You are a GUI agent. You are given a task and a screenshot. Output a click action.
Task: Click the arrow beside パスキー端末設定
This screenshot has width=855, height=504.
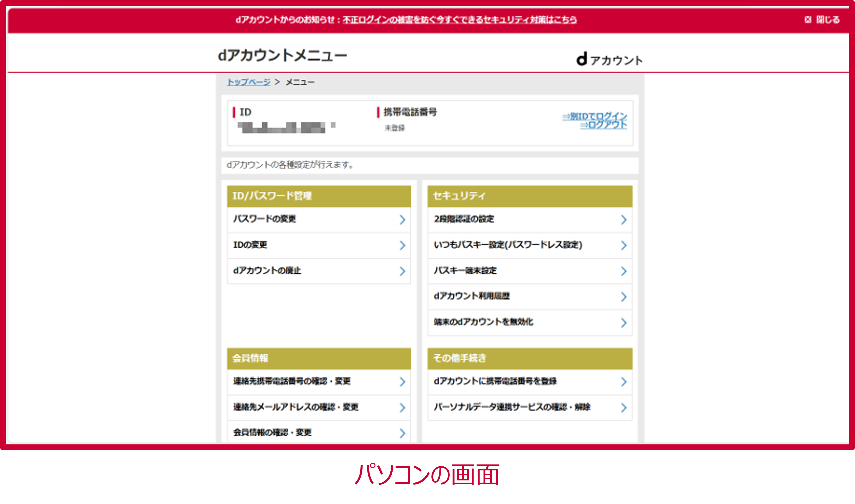(623, 271)
